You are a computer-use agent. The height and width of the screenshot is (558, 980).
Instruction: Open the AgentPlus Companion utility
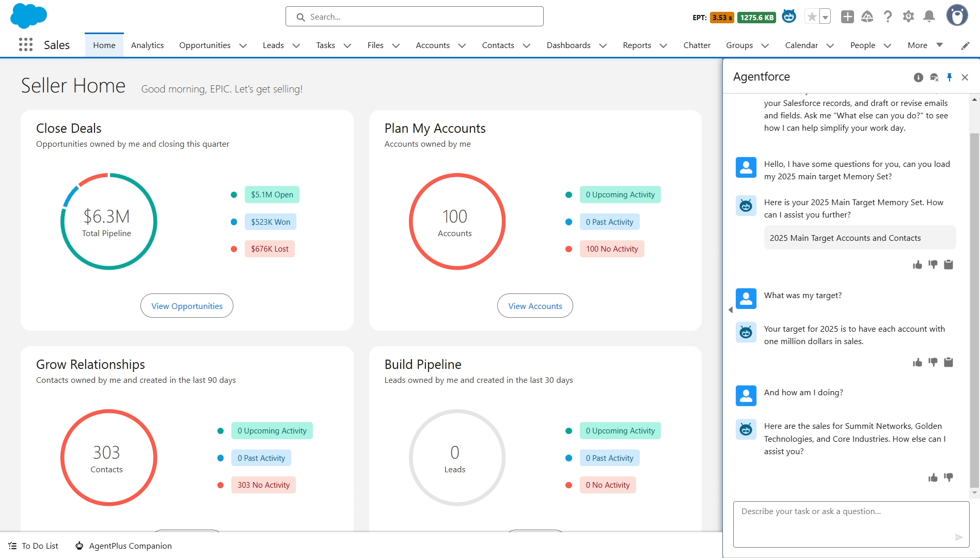click(123, 546)
